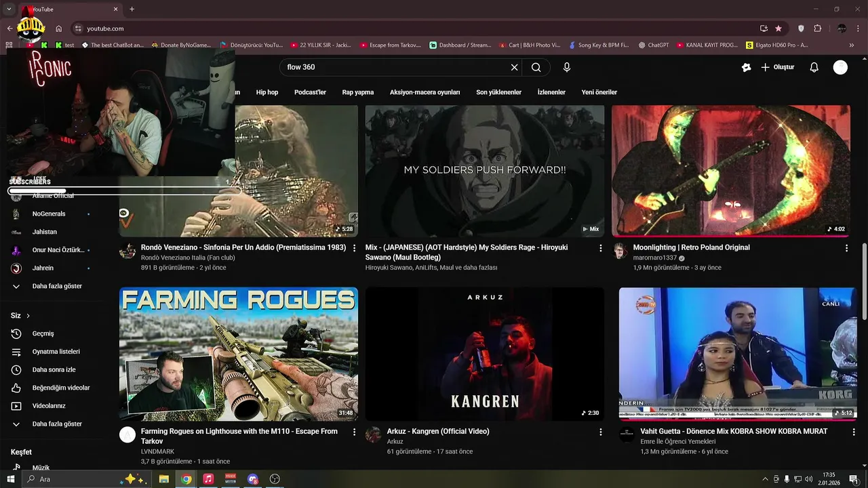Go back with the browser back arrow

9,28
